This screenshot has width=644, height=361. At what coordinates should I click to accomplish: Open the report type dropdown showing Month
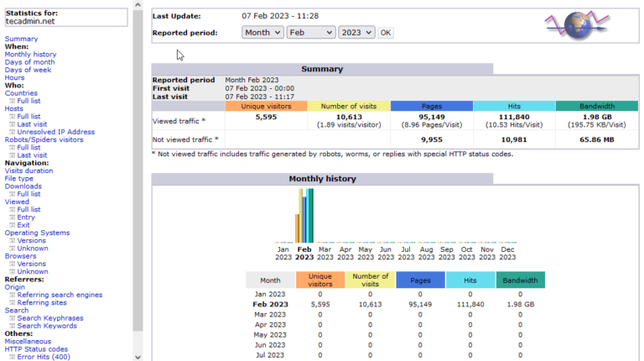tap(262, 33)
